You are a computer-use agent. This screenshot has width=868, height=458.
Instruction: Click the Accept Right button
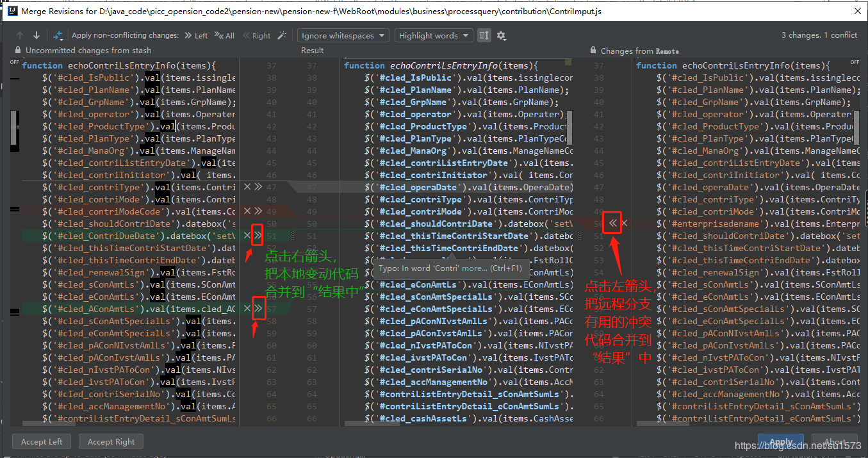click(x=111, y=441)
